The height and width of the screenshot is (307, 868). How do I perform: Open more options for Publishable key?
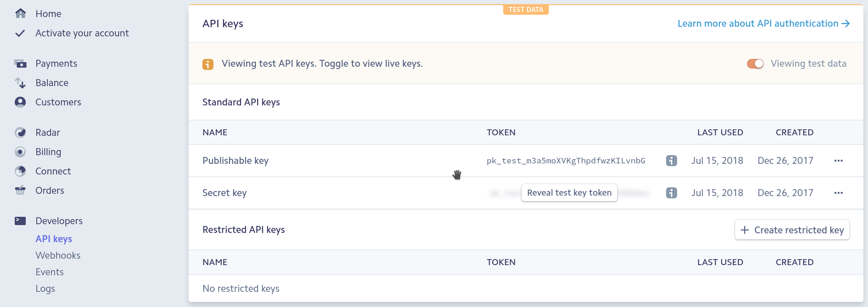pyautogui.click(x=838, y=161)
